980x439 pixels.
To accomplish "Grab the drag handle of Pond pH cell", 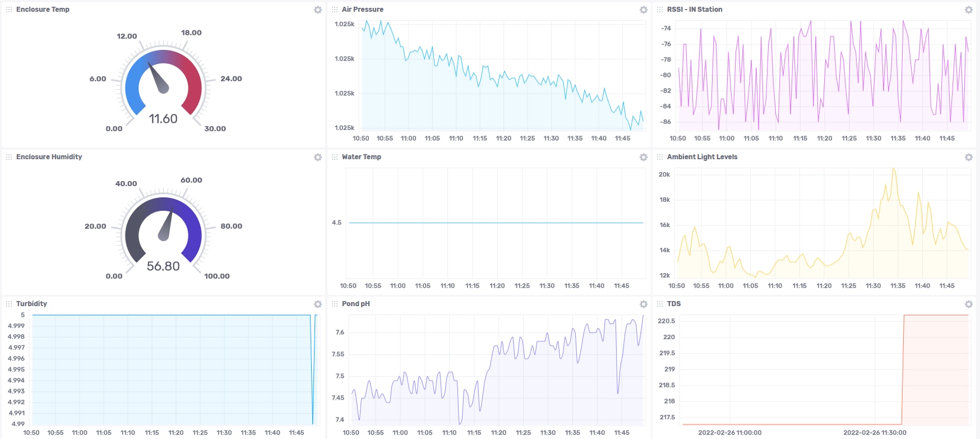I will (335, 304).
